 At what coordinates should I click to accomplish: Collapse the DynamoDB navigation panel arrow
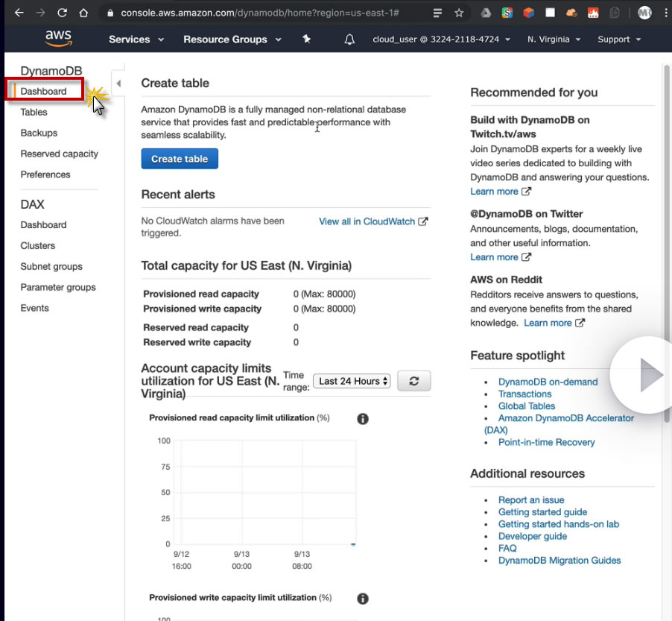(118, 83)
